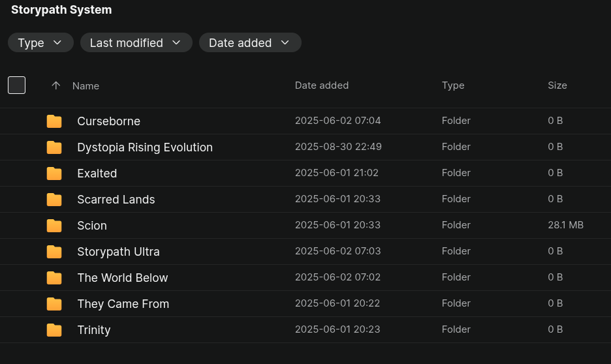The image size is (611, 364).
Task: Click the Dystopia Rising Evolution folder icon
Action: [54, 147]
